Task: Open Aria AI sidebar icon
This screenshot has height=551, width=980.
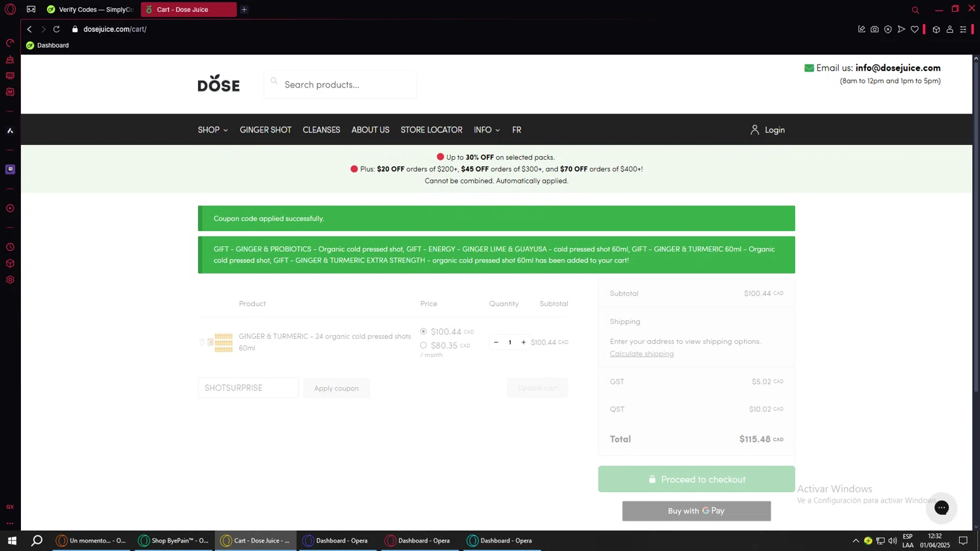Action: coord(10,131)
